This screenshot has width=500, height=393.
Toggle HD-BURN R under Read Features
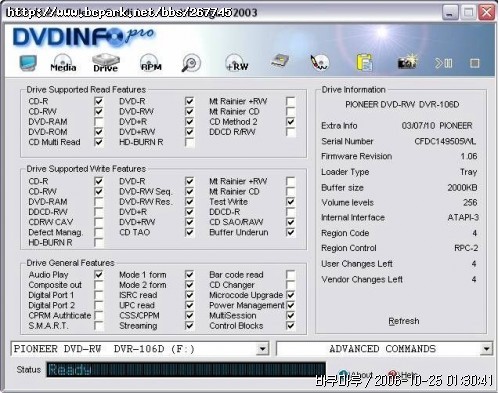(x=189, y=142)
